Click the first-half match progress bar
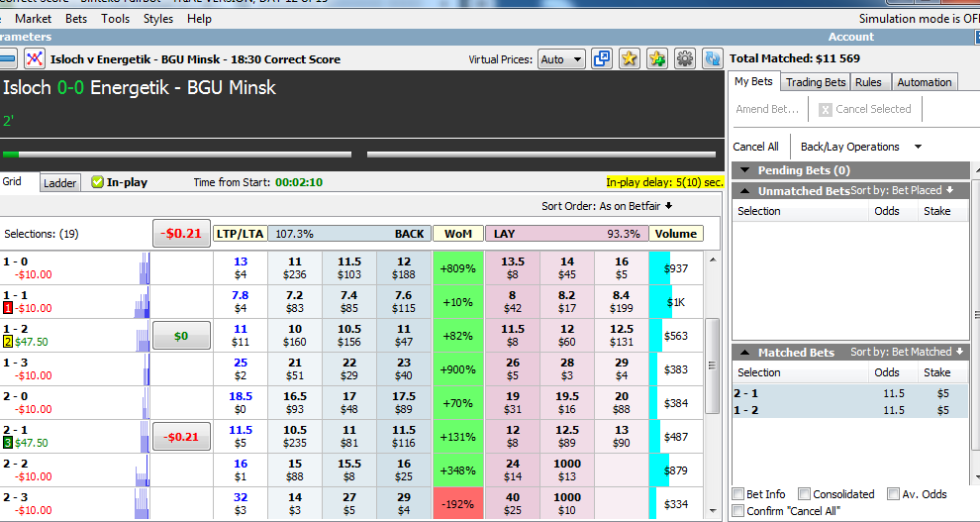The height and width of the screenshot is (522, 980). pos(177,154)
